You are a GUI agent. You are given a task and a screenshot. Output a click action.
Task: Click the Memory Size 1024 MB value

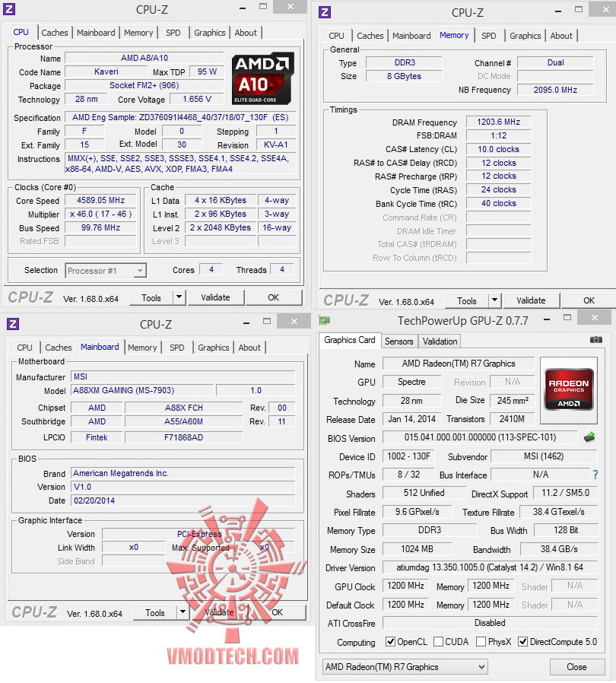[x=417, y=549]
